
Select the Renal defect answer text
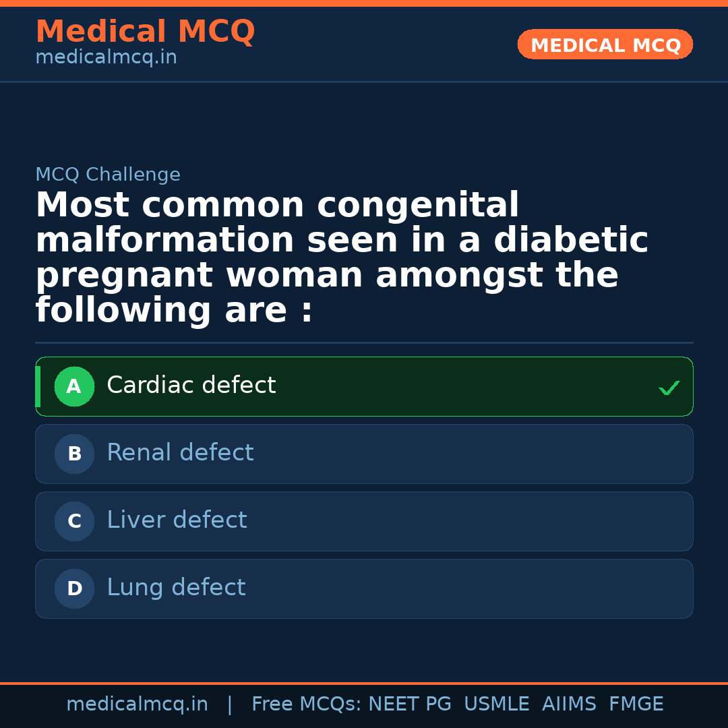coord(180,453)
